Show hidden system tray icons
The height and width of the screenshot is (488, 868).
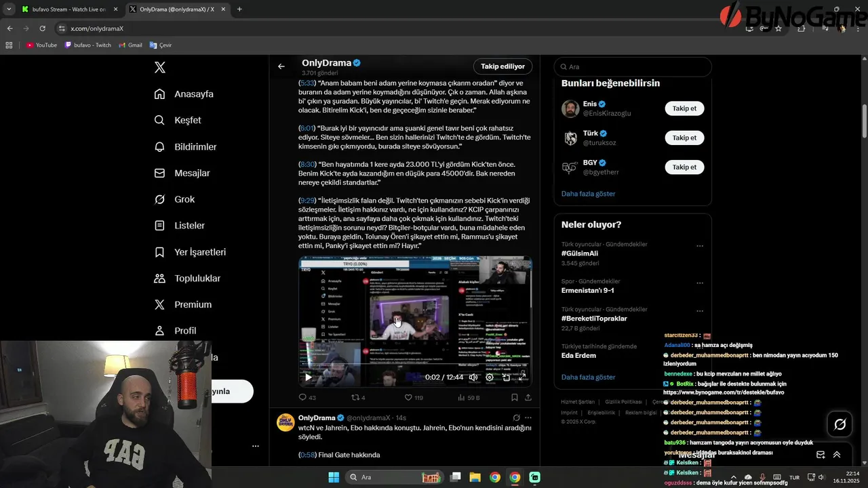pos(734,477)
